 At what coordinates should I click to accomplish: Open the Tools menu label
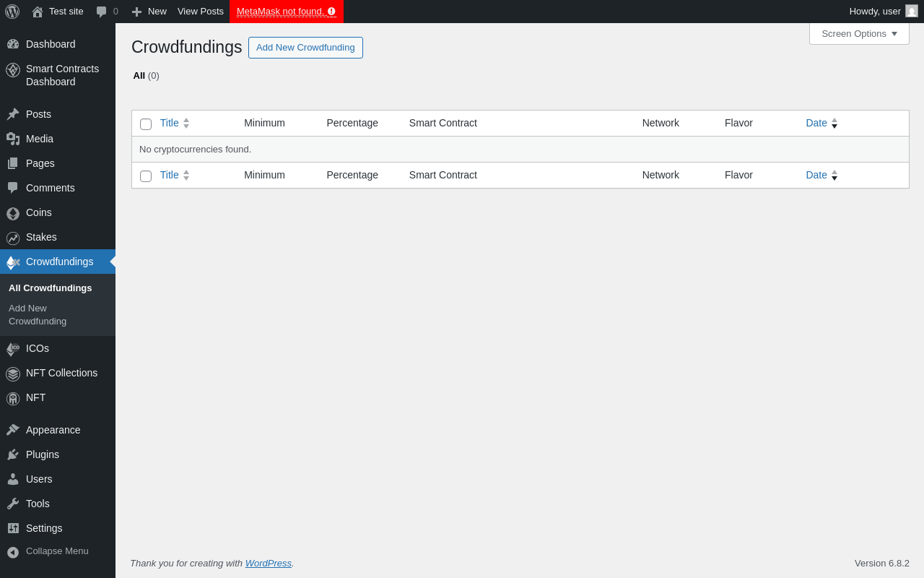[x=38, y=504]
